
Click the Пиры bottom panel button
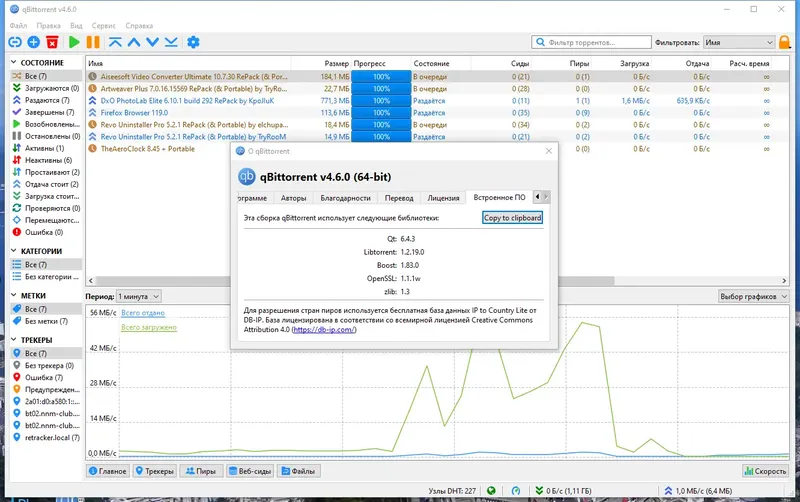[x=201, y=471]
